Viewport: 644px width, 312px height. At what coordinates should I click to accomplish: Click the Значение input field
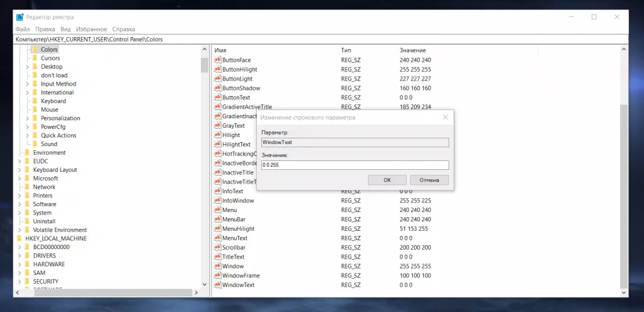(354, 165)
